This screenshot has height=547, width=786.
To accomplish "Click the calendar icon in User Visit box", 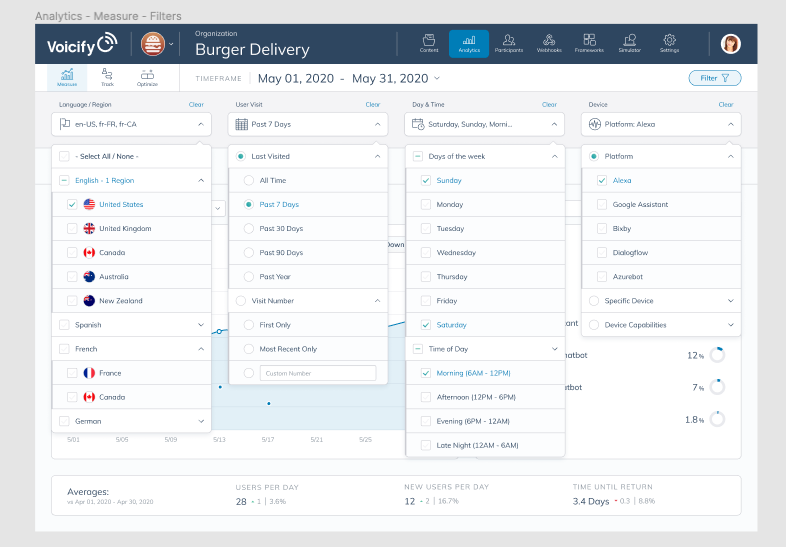I will point(242,124).
